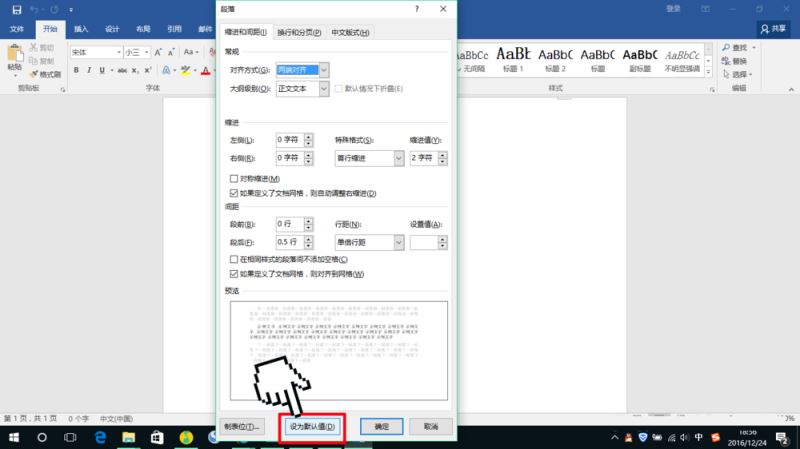This screenshot has width=800, height=449.
Task: Apply strikethrough abc formatting
Action: point(122,70)
